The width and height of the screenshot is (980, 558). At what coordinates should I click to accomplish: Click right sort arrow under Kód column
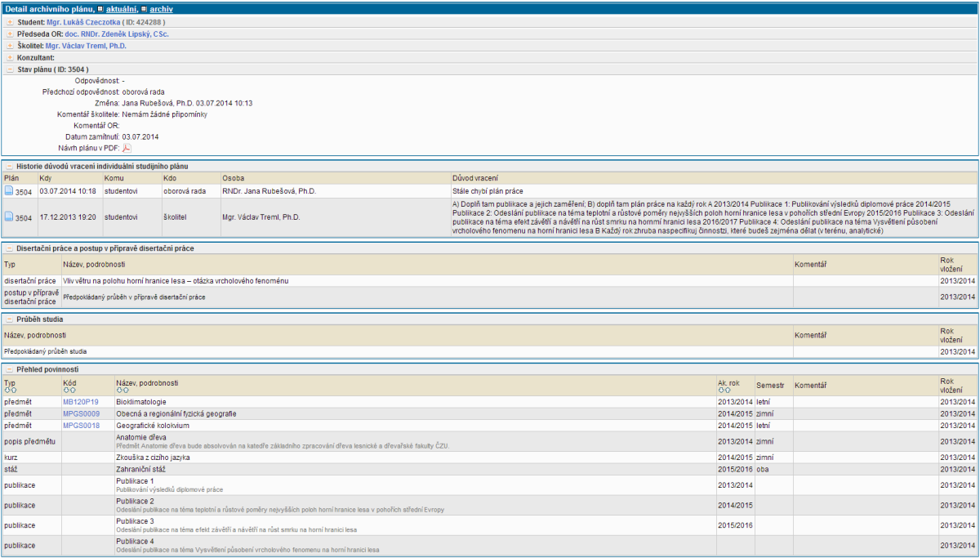pos(73,390)
